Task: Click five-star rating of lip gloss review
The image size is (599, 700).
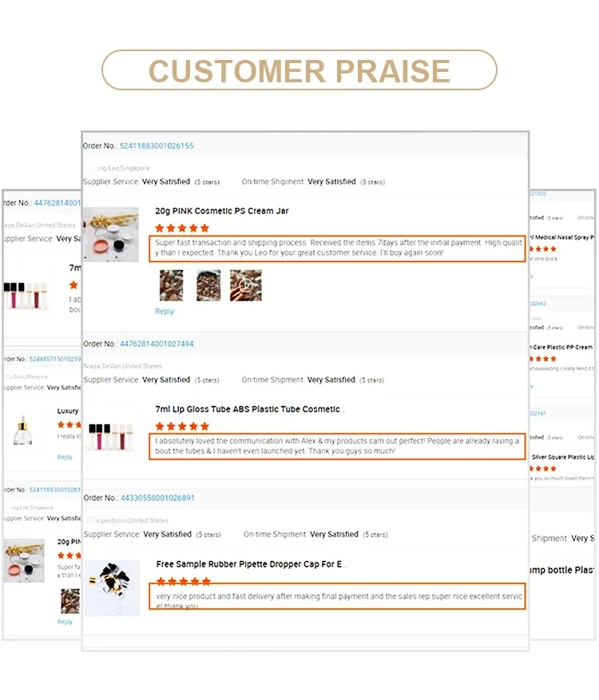Action: (x=182, y=427)
